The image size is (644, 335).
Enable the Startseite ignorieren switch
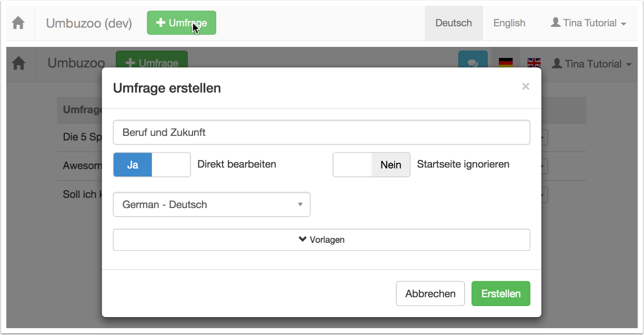pos(371,165)
